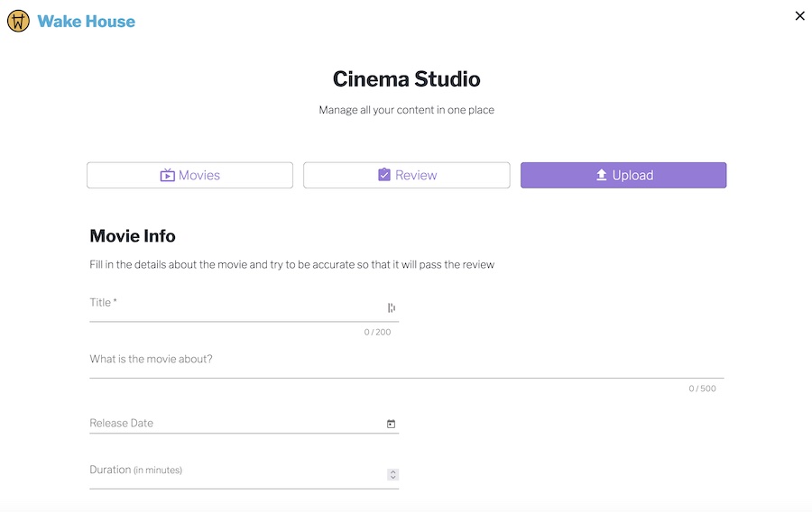Viewport: 812px width, 512px height.
Task: Select the purple Upload tab
Action: (623, 175)
